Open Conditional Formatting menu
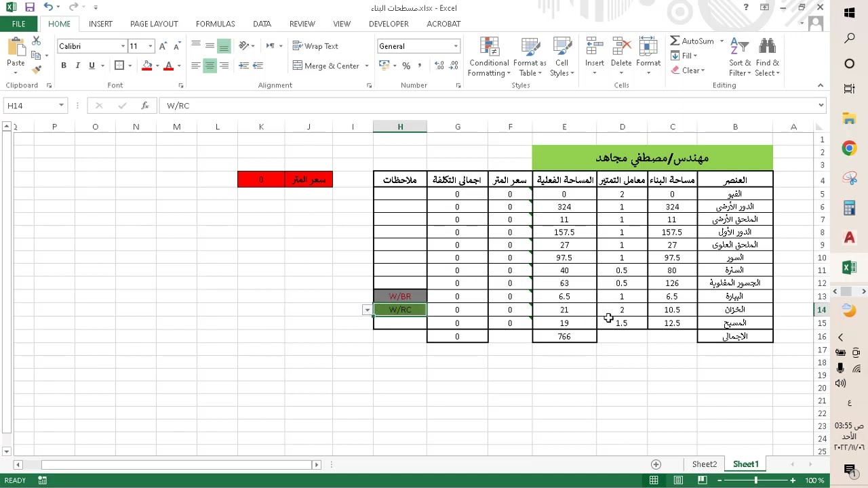Viewport: 868px width, 488px height. 489,57
